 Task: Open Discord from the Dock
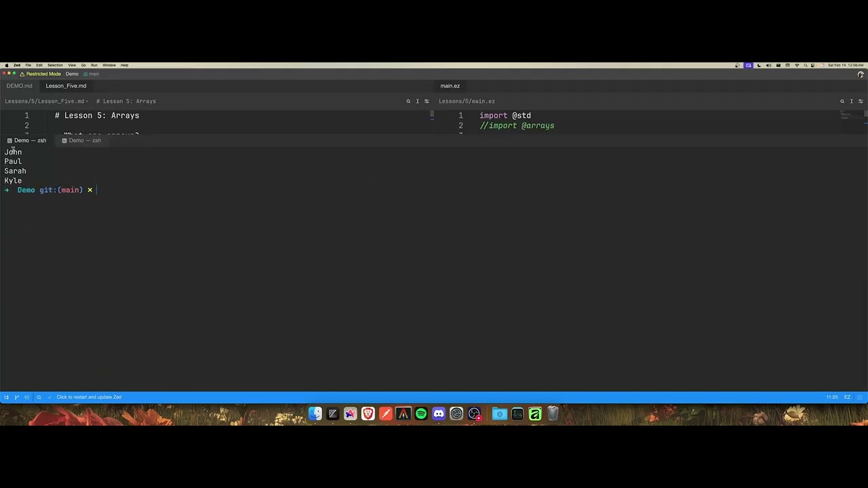coord(439,413)
